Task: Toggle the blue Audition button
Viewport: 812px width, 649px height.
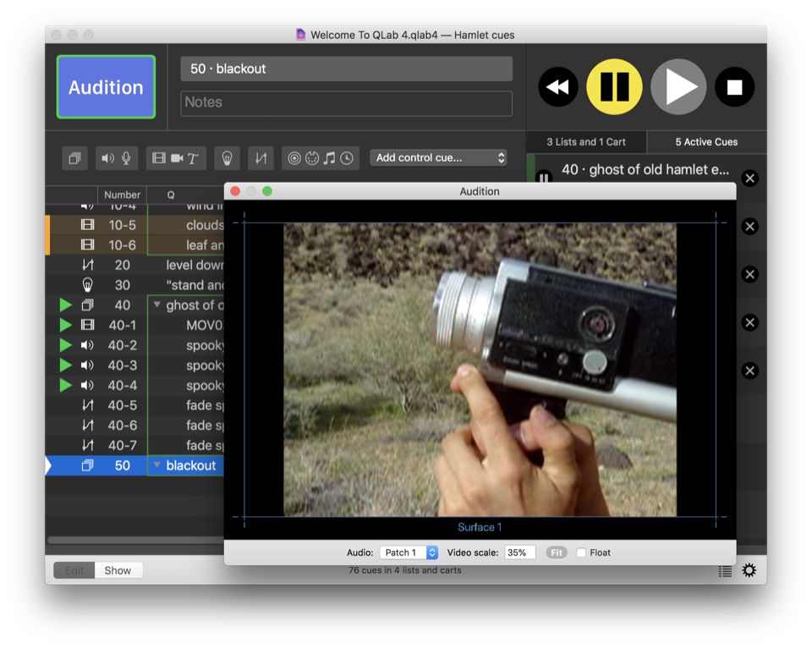Action: point(106,87)
